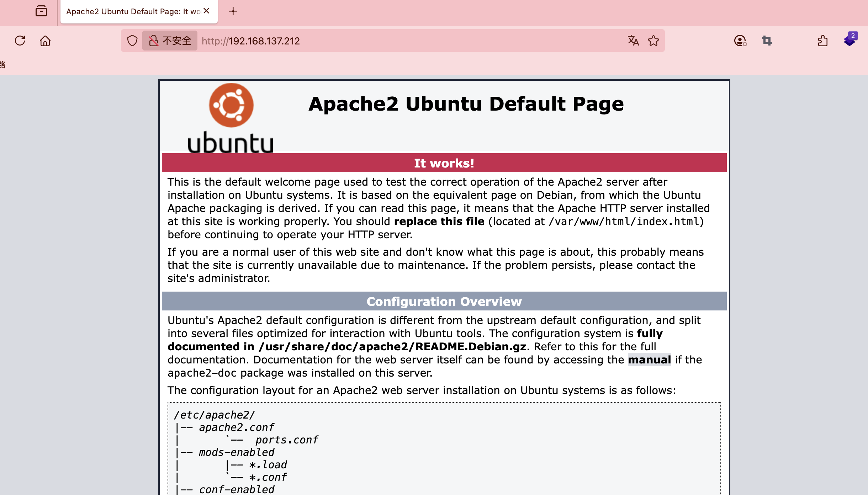Bookmark this page with the star icon

[x=653, y=41]
